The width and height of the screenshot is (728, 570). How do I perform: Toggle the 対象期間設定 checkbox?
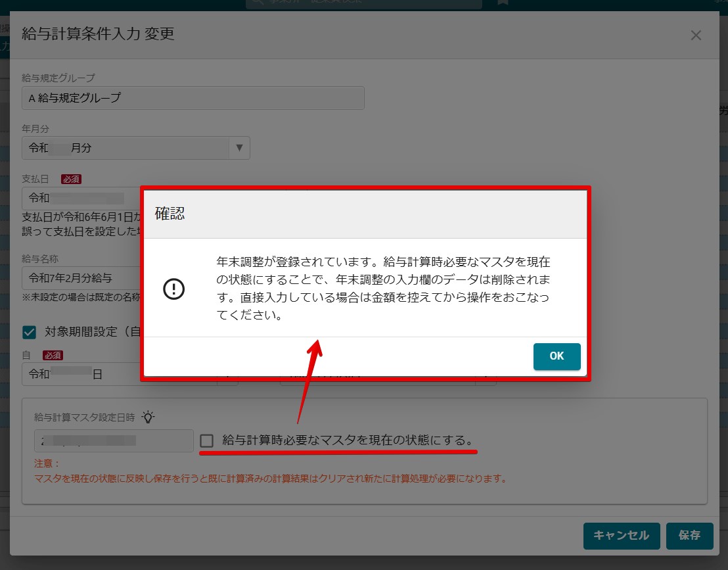point(30,332)
